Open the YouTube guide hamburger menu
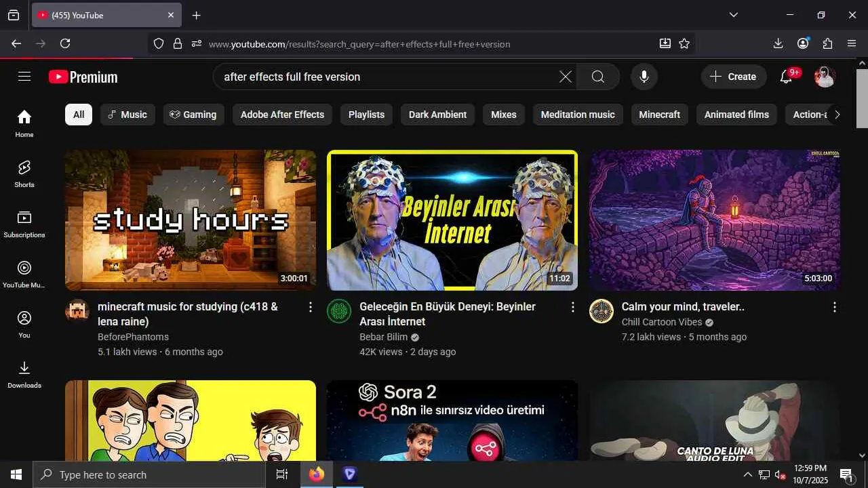868x488 pixels. 24,77
